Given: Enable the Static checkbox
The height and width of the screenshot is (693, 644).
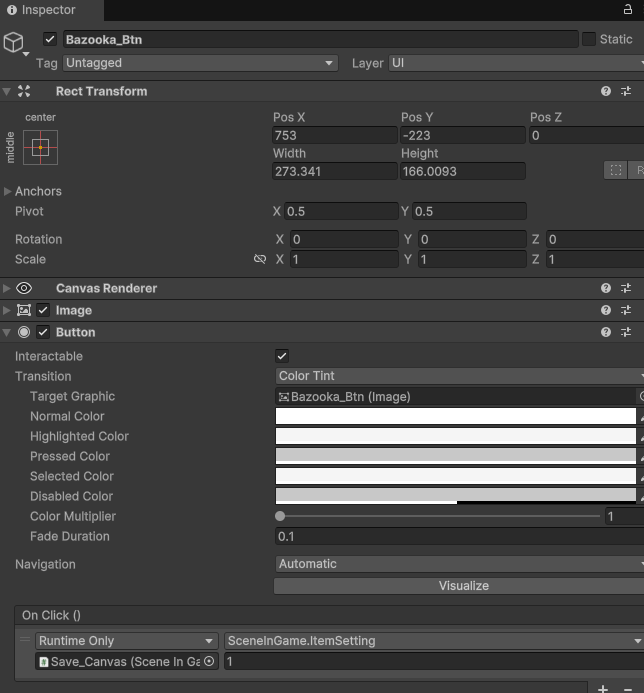Looking at the screenshot, I should 589,39.
